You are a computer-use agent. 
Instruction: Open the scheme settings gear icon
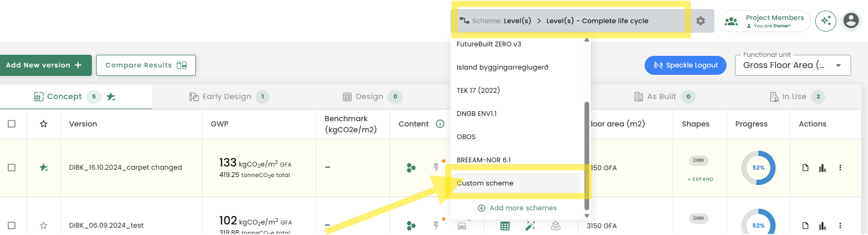[700, 21]
